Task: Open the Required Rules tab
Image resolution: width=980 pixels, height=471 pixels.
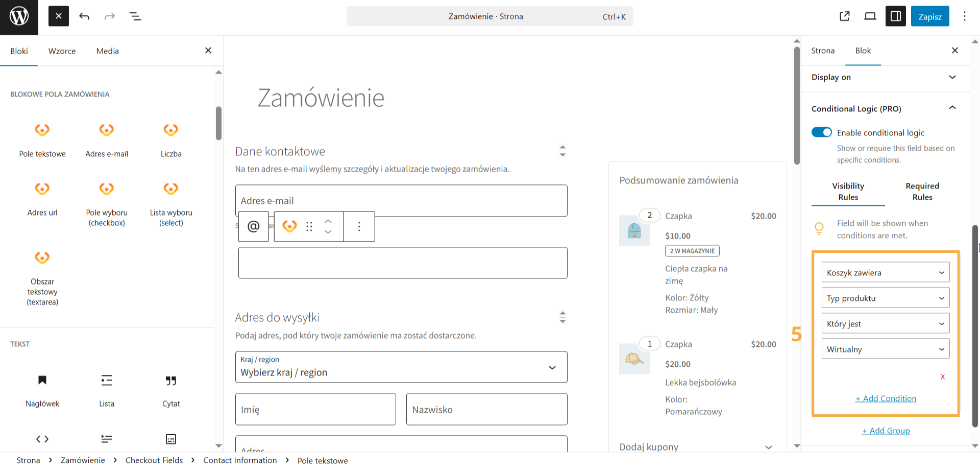Action: point(922,192)
